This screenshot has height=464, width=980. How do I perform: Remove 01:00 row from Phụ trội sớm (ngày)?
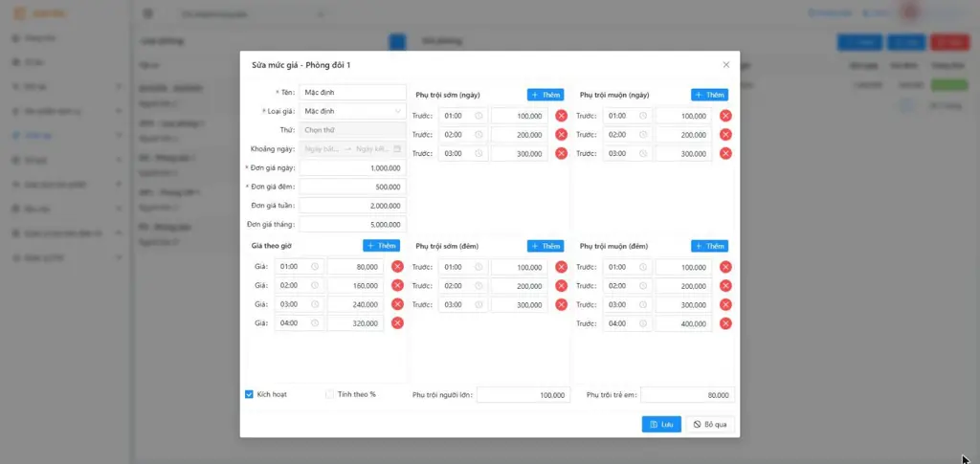561,116
